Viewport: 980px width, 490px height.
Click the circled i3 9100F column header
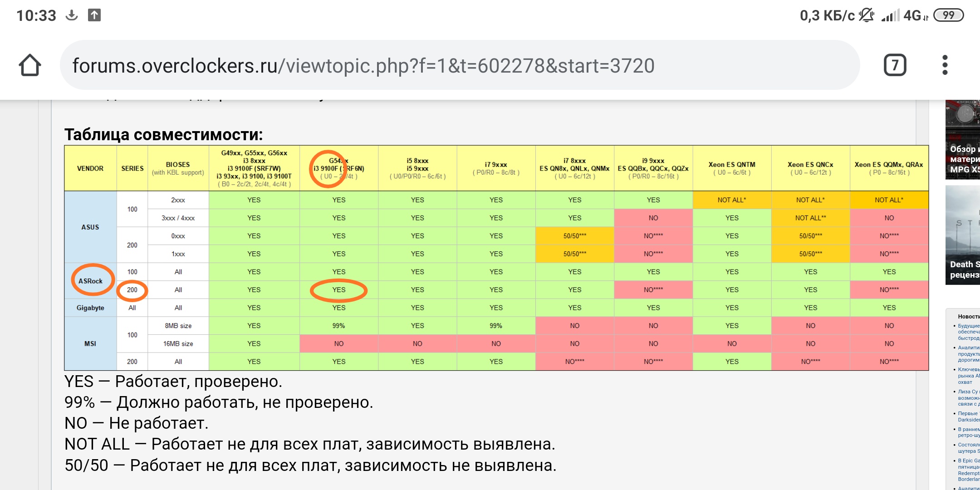(338, 168)
